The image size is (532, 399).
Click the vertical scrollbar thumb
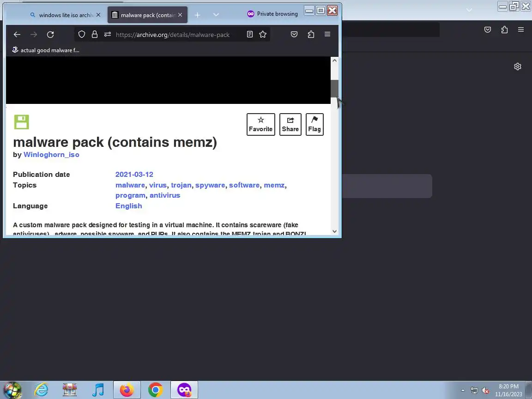(x=334, y=89)
